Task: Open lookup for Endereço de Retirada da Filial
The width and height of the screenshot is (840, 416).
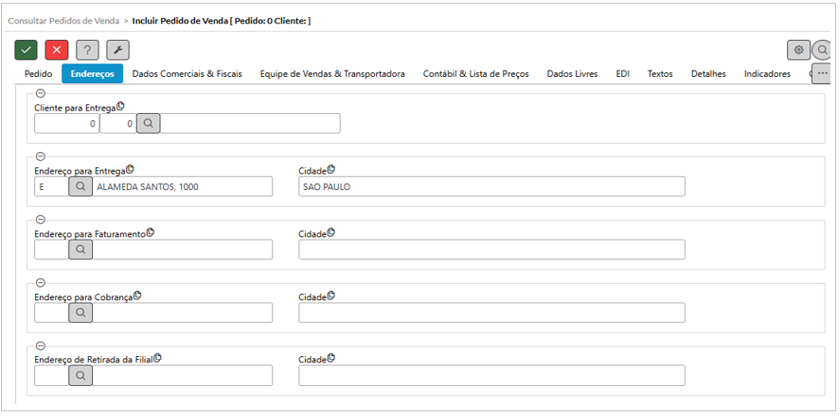Action: 80,376
